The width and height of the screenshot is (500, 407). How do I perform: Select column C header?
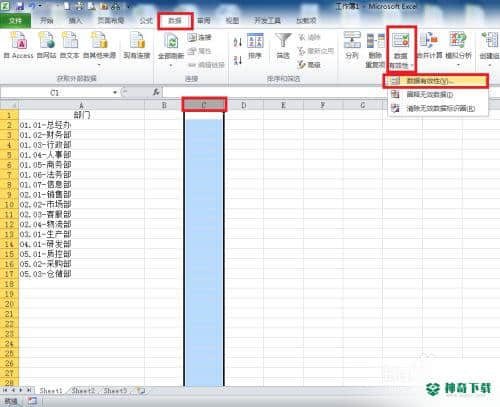pos(204,105)
